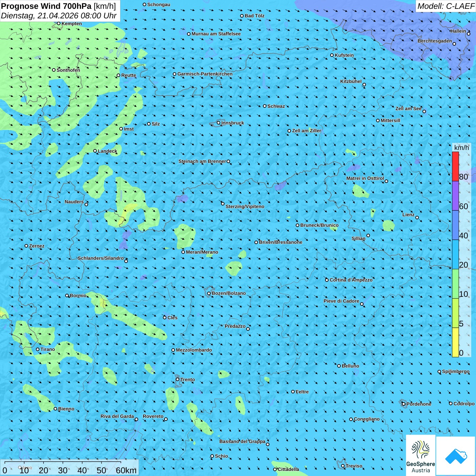The height and width of the screenshot is (476, 476).
Task: Click the 'Cortina d'Ampezzo' label
Action: [351, 280]
